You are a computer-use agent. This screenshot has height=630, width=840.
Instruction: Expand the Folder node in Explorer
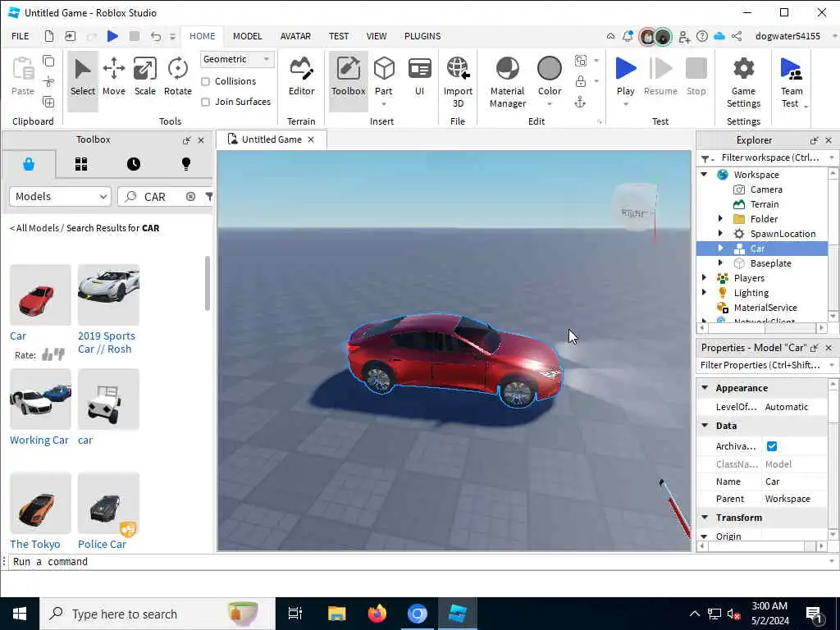point(720,218)
